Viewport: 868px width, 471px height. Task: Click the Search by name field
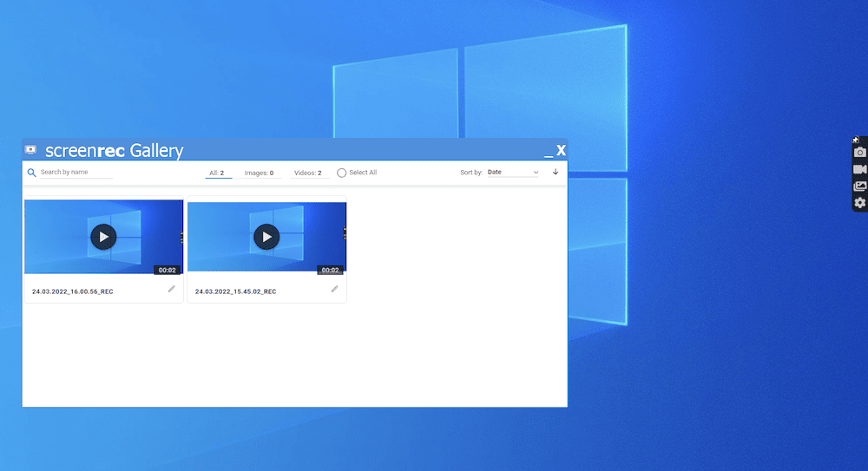76,173
